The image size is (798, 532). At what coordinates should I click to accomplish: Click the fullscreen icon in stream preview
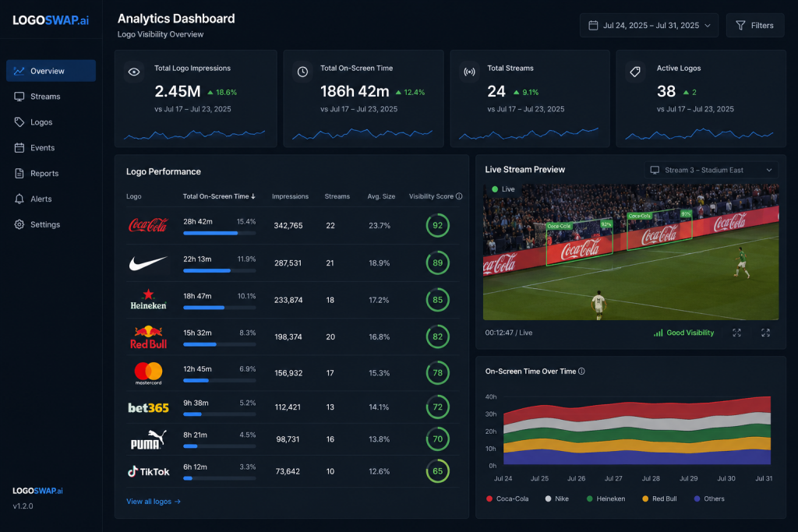[765, 333]
